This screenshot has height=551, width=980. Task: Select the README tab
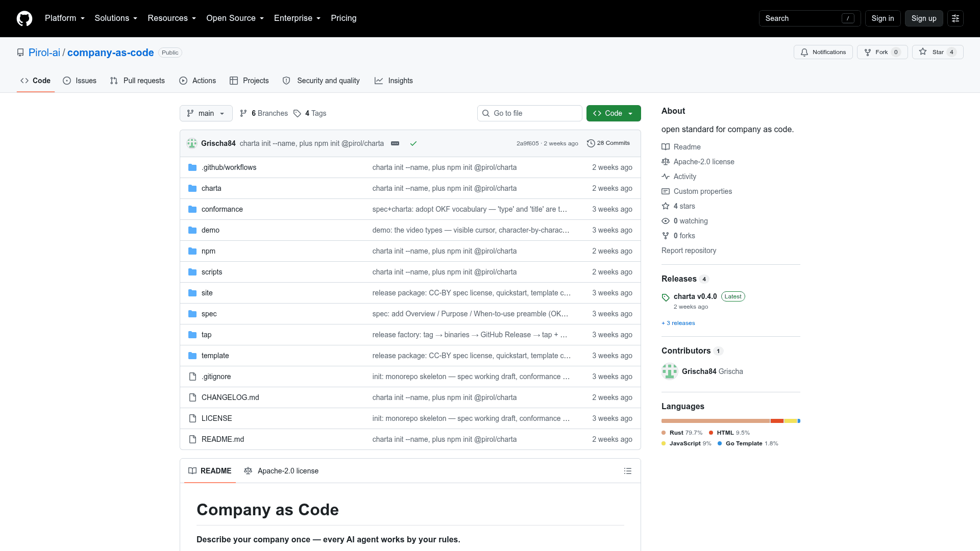[x=210, y=471]
